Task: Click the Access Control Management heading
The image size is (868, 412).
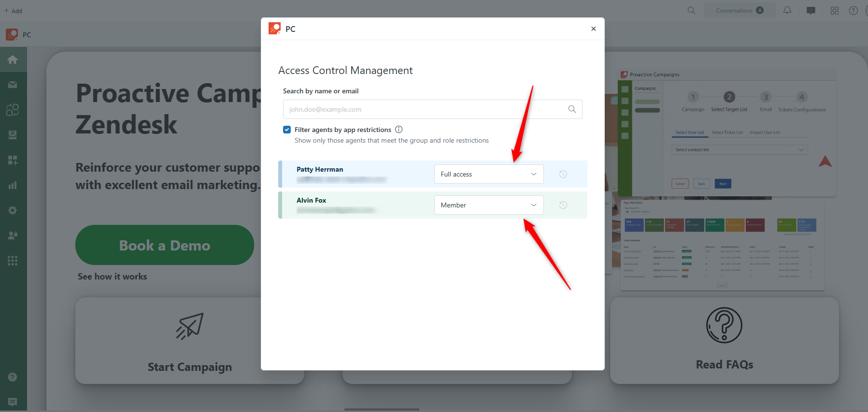Action: click(345, 71)
